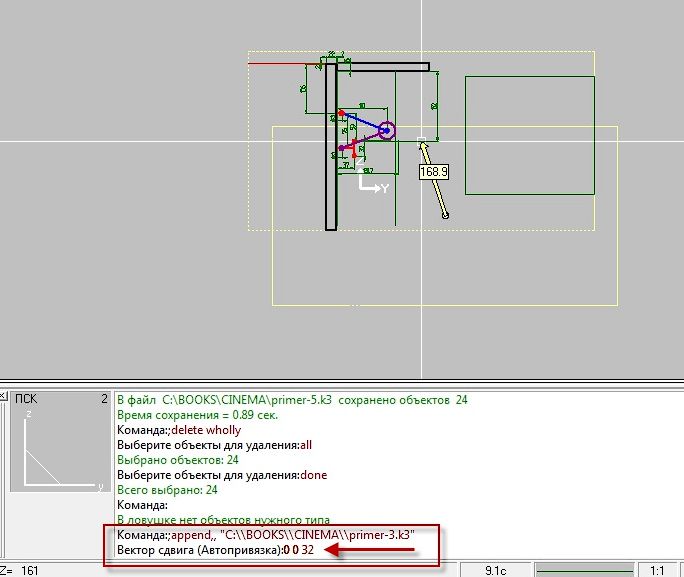This screenshot has width=684, height=577.
Task: Close the command panel with the x button
Action: [3, 396]
